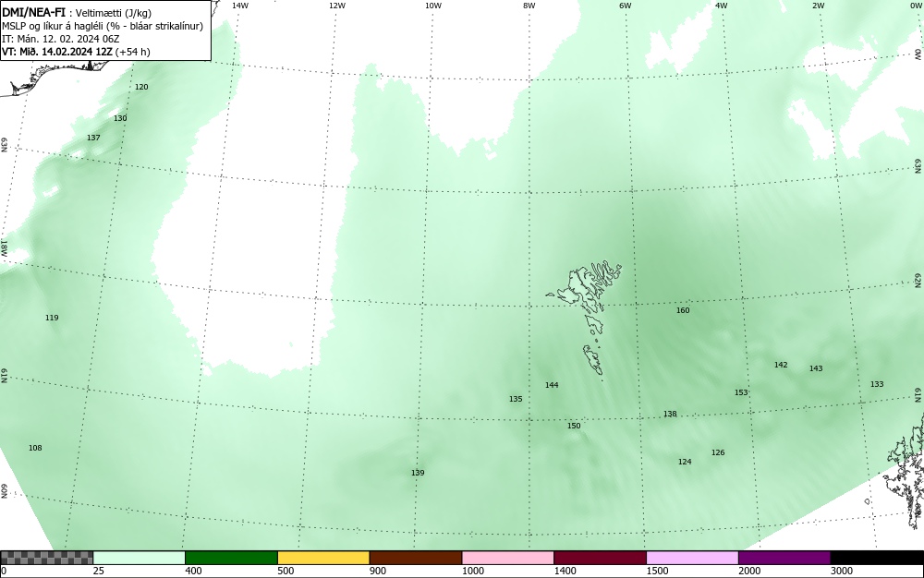Click the grey checkered 0–25 legend swatch

coord(46,558)
